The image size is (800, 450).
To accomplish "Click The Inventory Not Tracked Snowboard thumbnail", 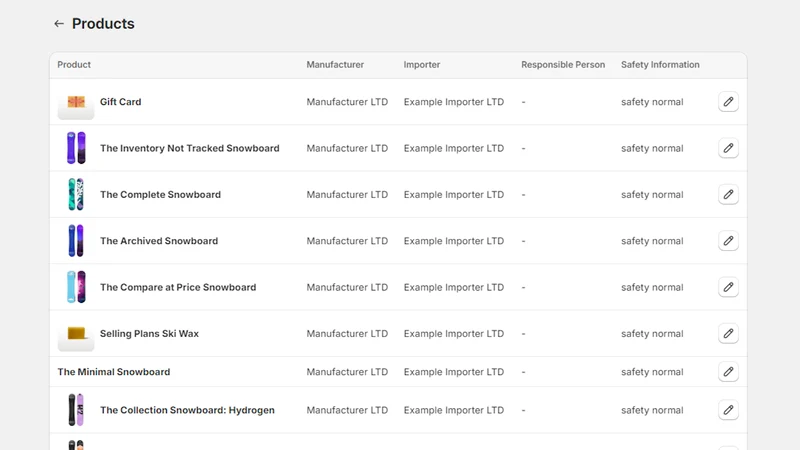I will click(76, 148).
